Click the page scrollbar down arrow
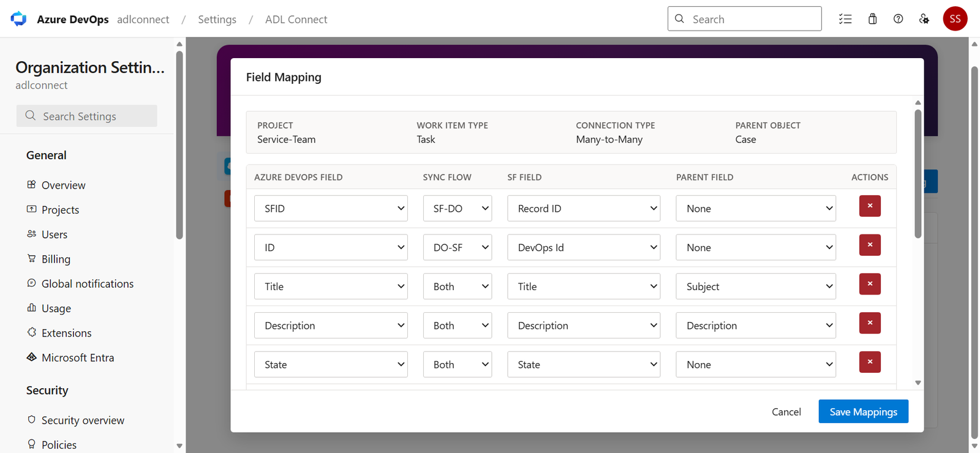Viewport: 980px width, 453px height. pyautogui.click(x=974, y=446)
